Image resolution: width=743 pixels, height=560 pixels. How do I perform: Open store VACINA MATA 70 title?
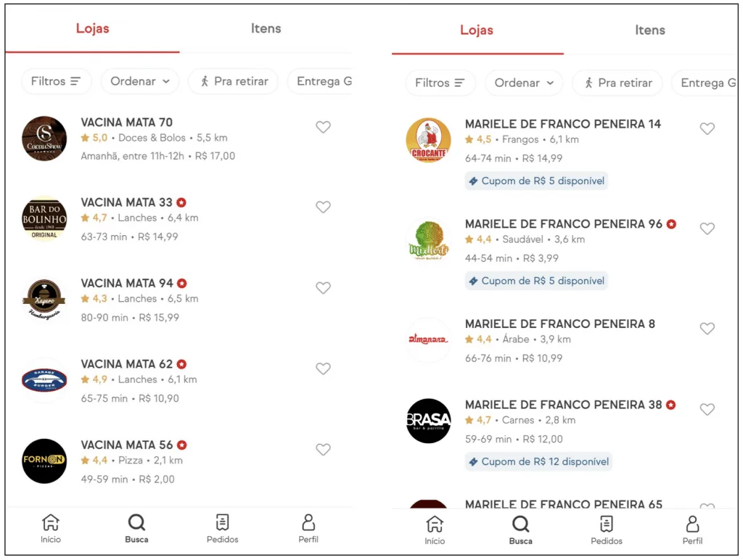coord(126,123)
